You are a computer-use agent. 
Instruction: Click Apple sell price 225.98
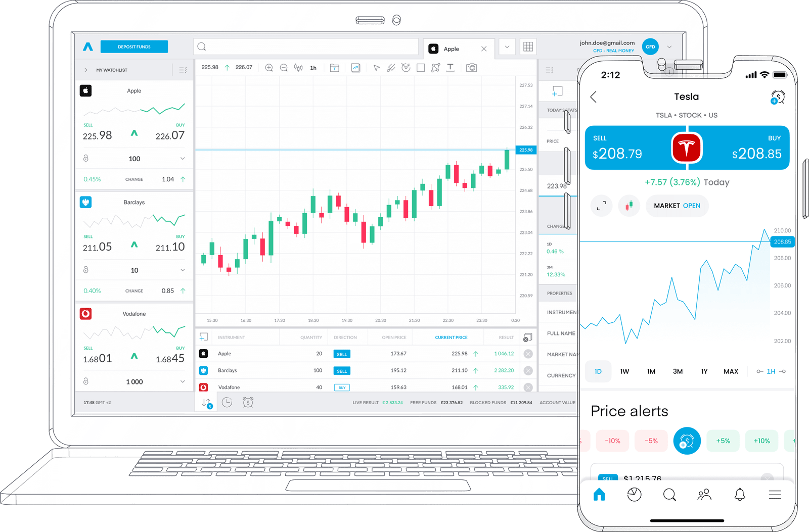tap(98, 135)
